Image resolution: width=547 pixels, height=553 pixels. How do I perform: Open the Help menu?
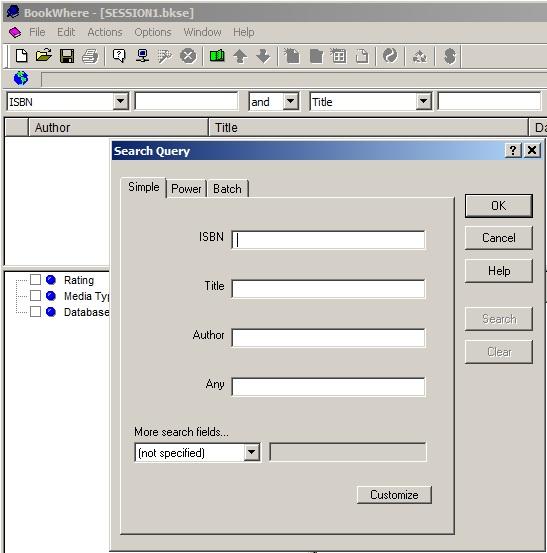click(243, 32)
